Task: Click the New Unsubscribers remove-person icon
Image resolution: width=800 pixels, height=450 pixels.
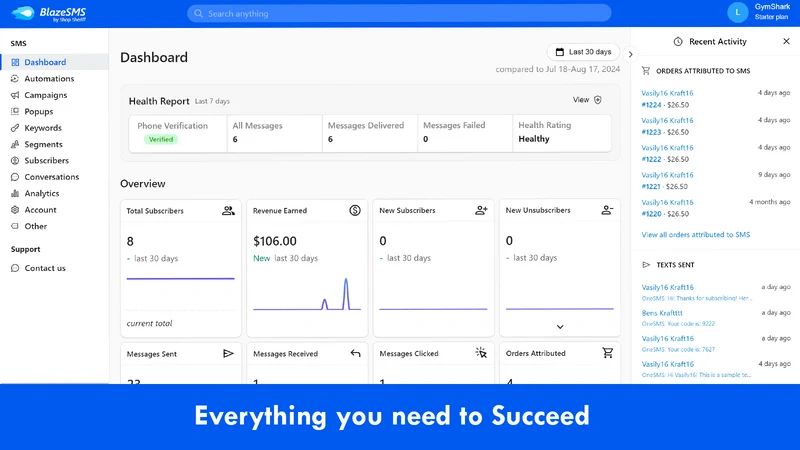Action: (x=607, y=210)
